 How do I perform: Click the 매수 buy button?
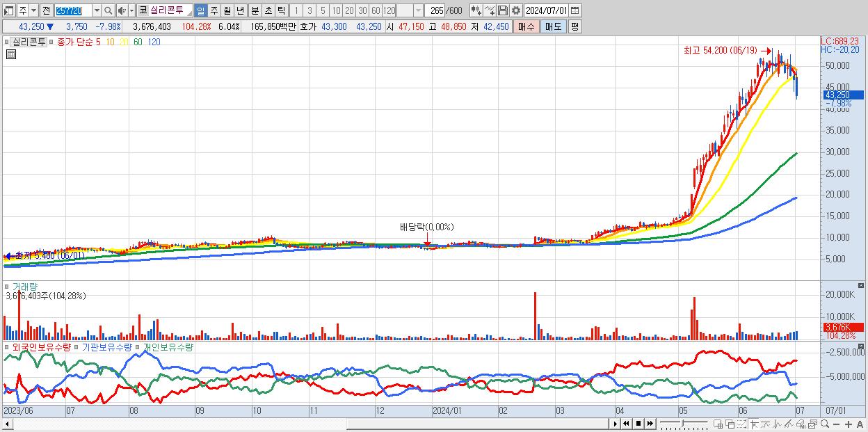[x=527, y=26]
